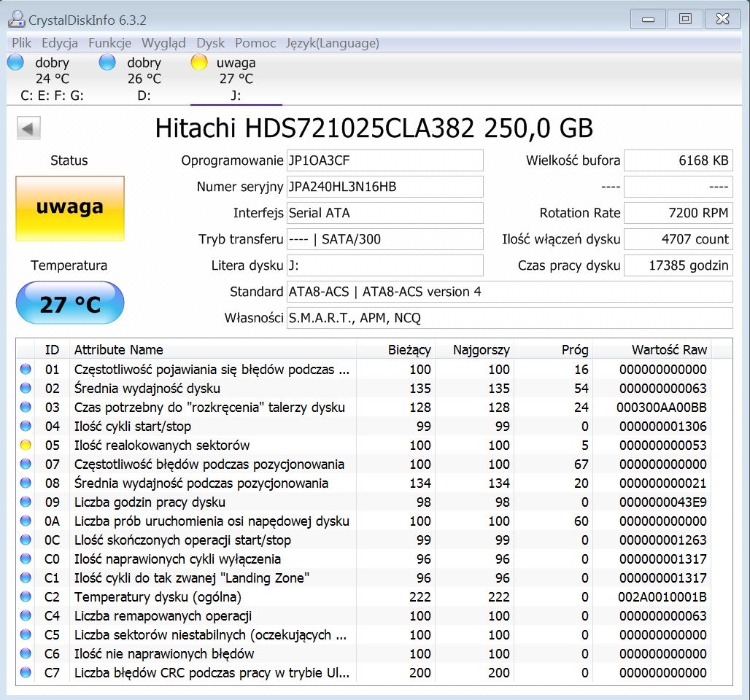Click Rotation Rate field 7200 RPM

pos(679,213)
